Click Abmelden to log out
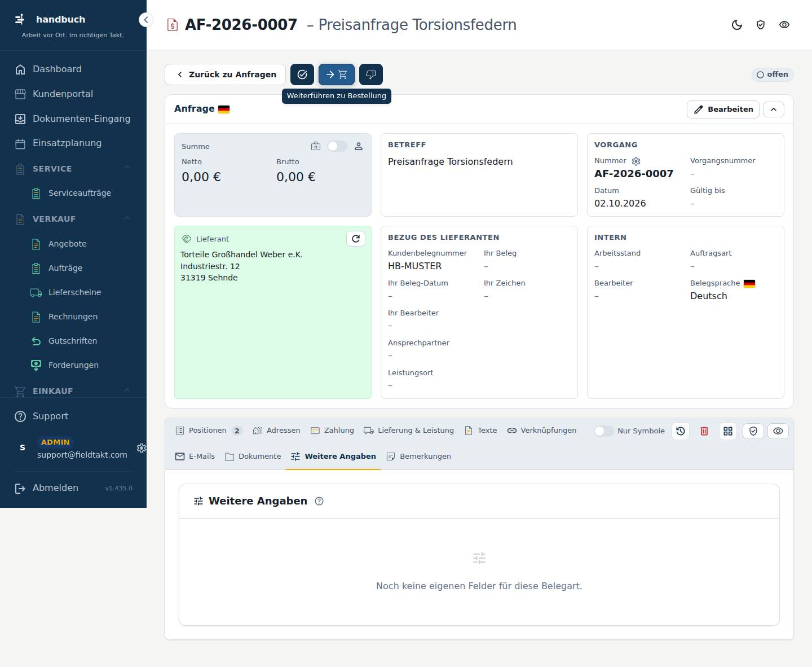The width and height of the screenshot is (812, 667). 55,488
